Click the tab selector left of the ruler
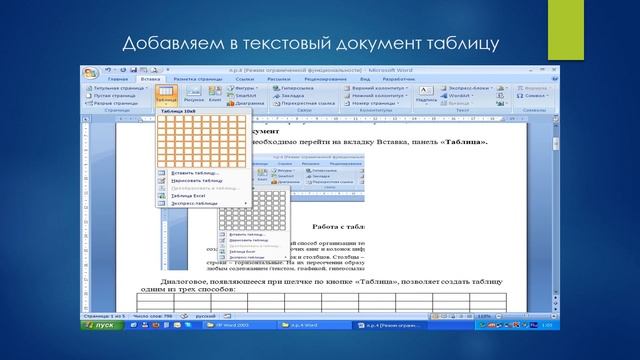The width and height of the screenshot is (640, 360). pos(85,119)
